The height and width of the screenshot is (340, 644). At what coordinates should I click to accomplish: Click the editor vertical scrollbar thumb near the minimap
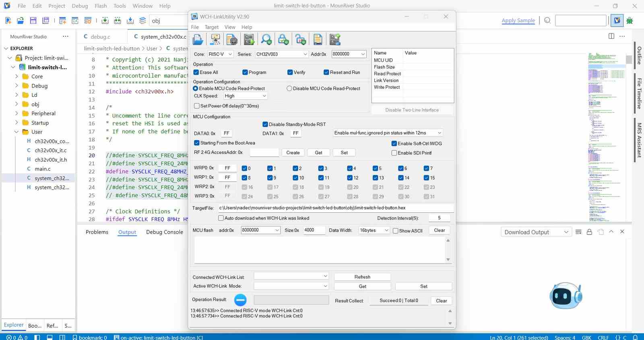coord(629,60)
